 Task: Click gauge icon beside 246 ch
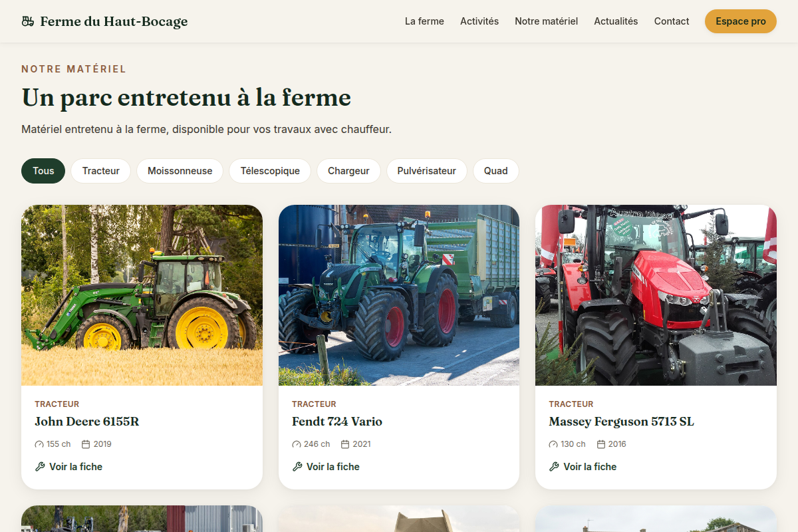(x=297, y=444)
